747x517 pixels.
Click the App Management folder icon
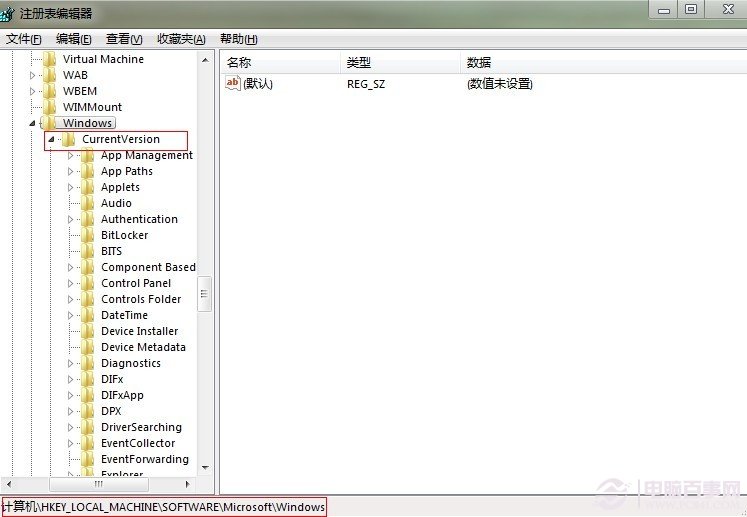coord(88,155)
